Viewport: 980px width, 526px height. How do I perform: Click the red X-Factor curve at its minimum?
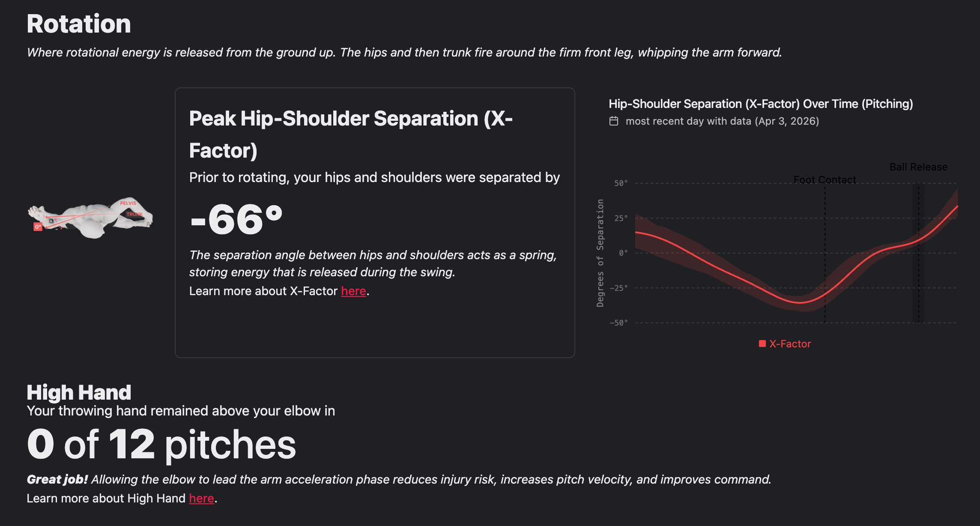(x=799, y=302)
